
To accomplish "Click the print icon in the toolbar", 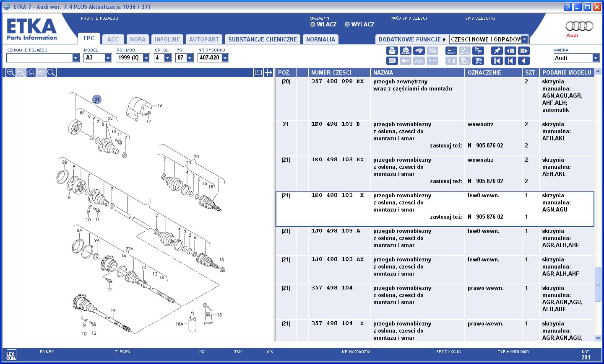I will tap(392, 51).
